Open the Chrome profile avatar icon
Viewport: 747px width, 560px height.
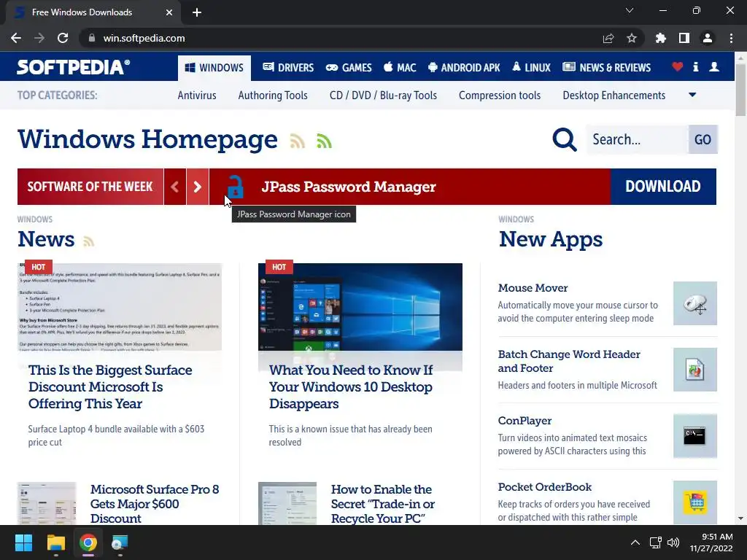(708, 38)
